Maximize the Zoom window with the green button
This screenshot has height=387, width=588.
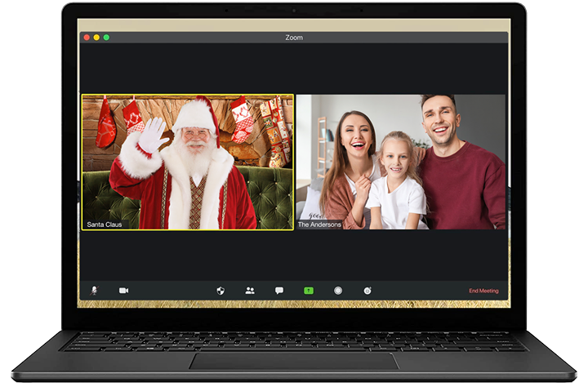106,38
